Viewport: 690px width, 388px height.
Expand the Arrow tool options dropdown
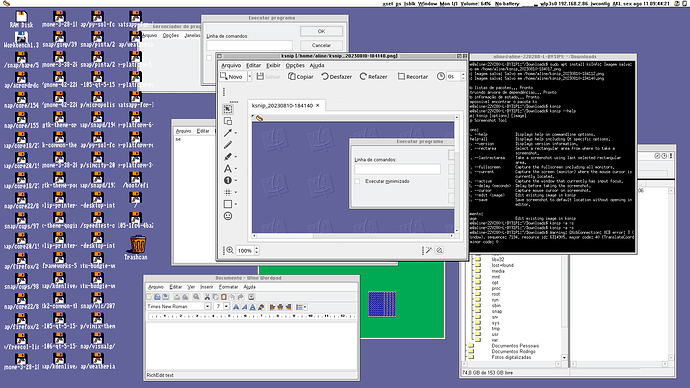click(236, 133)
